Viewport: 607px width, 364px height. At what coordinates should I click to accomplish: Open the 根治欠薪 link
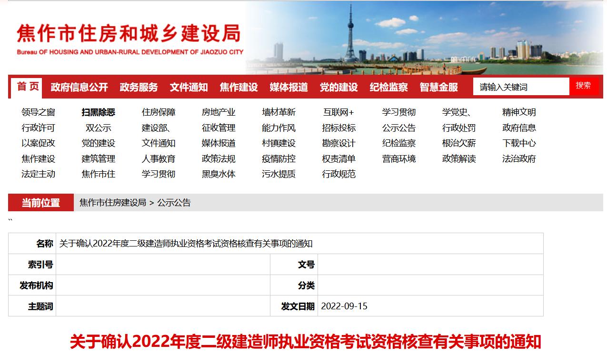[x=459, y=143]
